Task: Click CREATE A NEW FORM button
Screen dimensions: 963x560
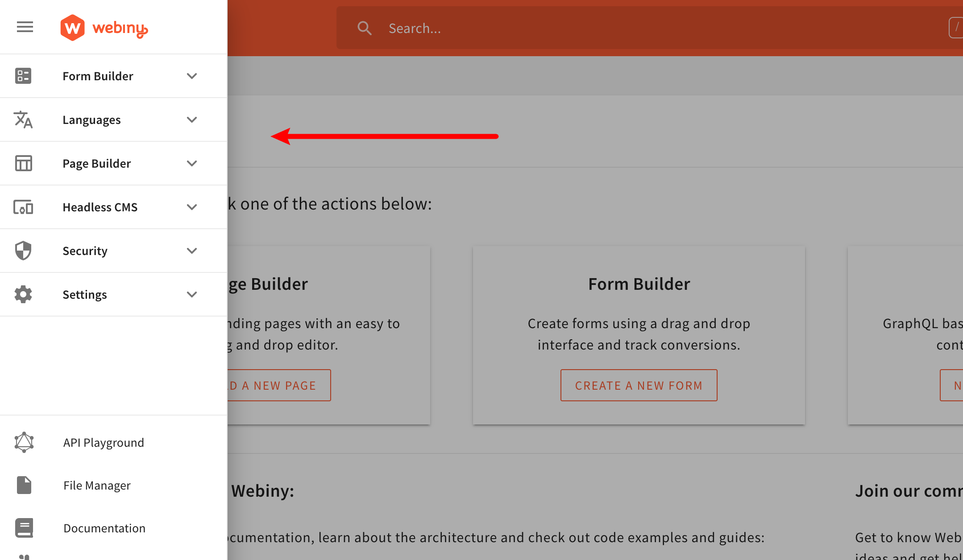Action: (x=639, y=385)
